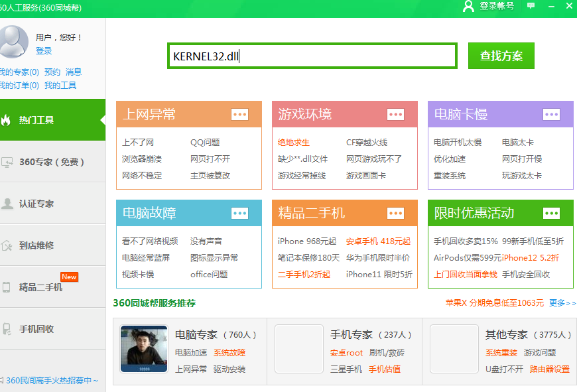Image resolution: width=577 pixels, height=392 pixels.
Task: Click the iPhone12 5.2折 offer
Action: point(531,257)
